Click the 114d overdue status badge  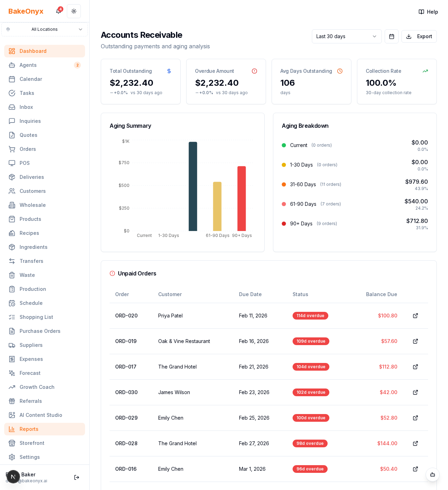coord(310,316)
